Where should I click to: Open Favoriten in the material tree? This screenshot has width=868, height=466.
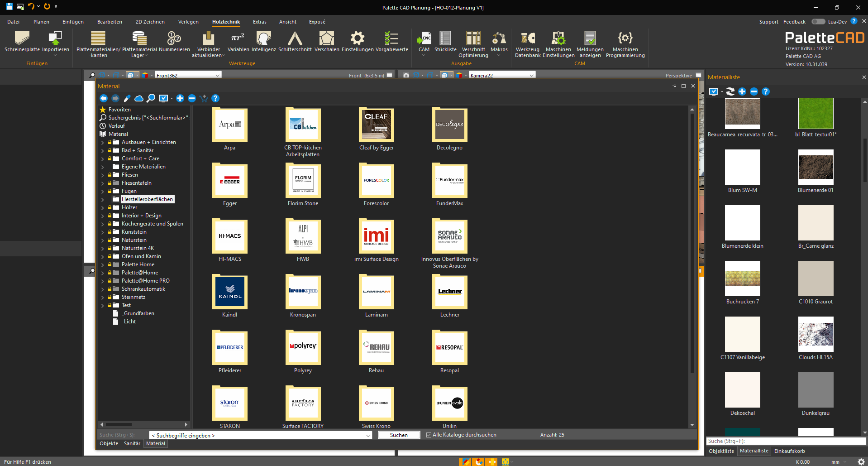119,110
